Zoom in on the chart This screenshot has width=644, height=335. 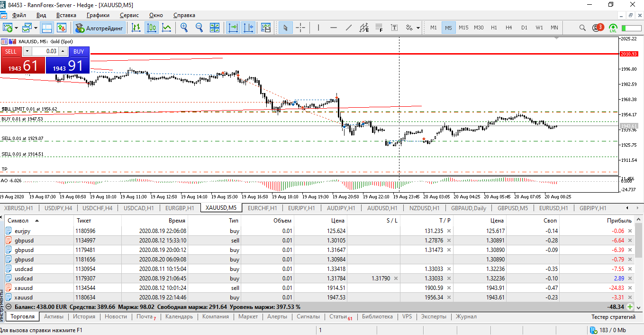tap(184, 28)
